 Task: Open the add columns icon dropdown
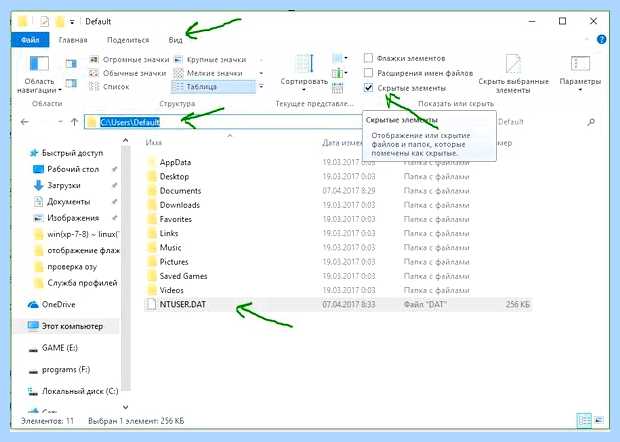coord(340,73)
